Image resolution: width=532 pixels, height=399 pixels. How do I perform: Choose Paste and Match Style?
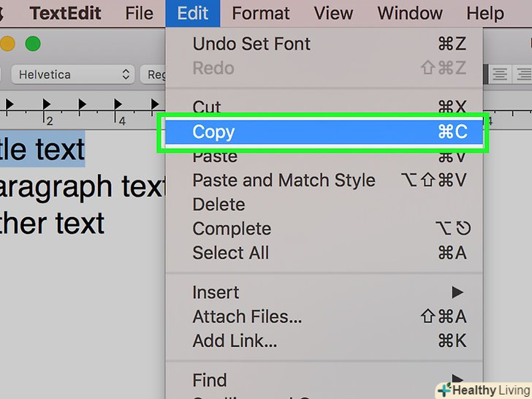click(324, 180)
